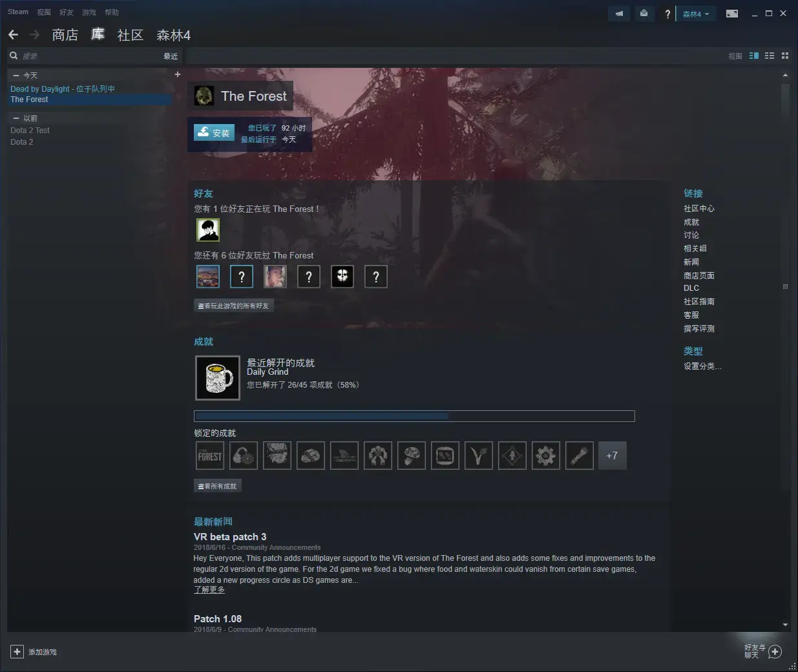Screen dimensions: 798x672
Task: Switch to the 库 tab
Action: [x=98, y=34]
